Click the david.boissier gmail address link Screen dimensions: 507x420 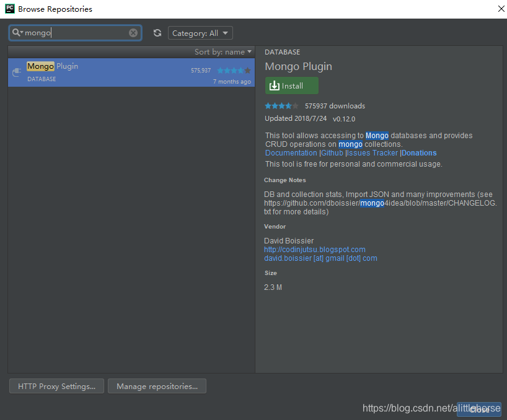(x=320, y=258)
